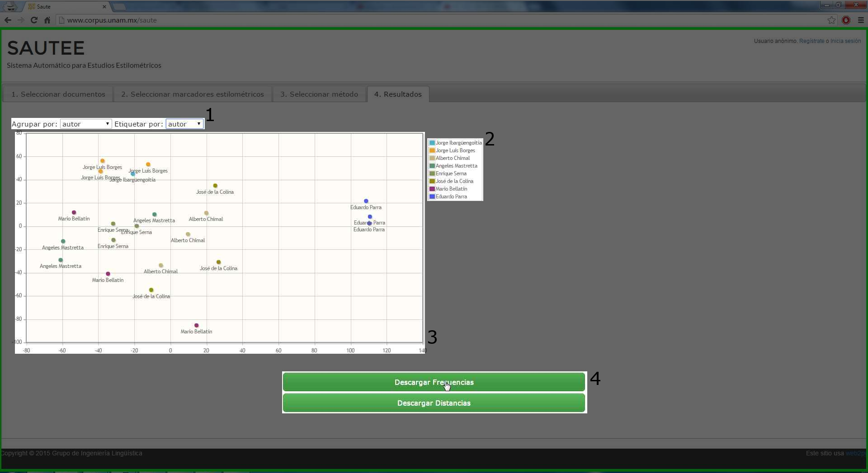Click the Opera red extension icon

coord(846,20)
